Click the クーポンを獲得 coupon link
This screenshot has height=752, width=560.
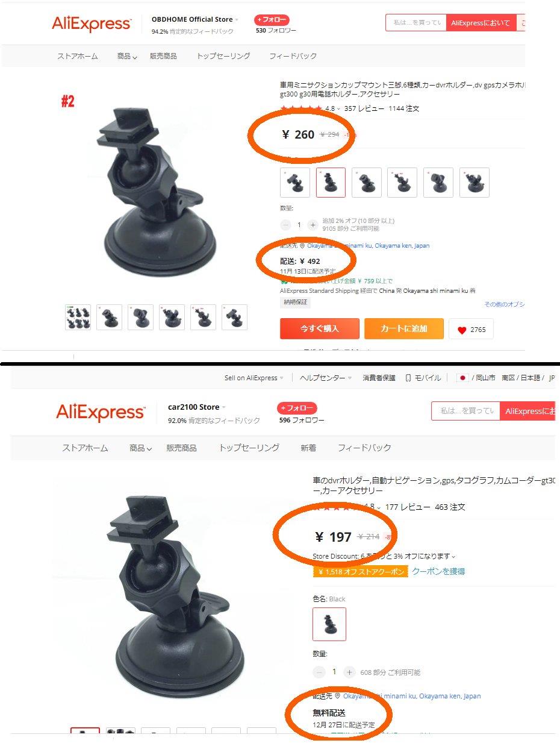click(438, 571)
